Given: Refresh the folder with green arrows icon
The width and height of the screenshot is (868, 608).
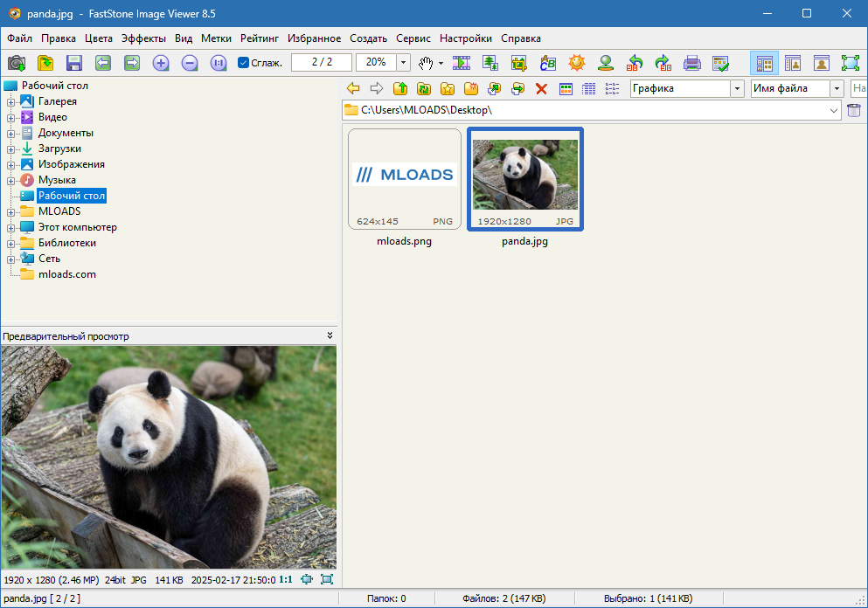Looking at the screenshot, I should 423,88.
